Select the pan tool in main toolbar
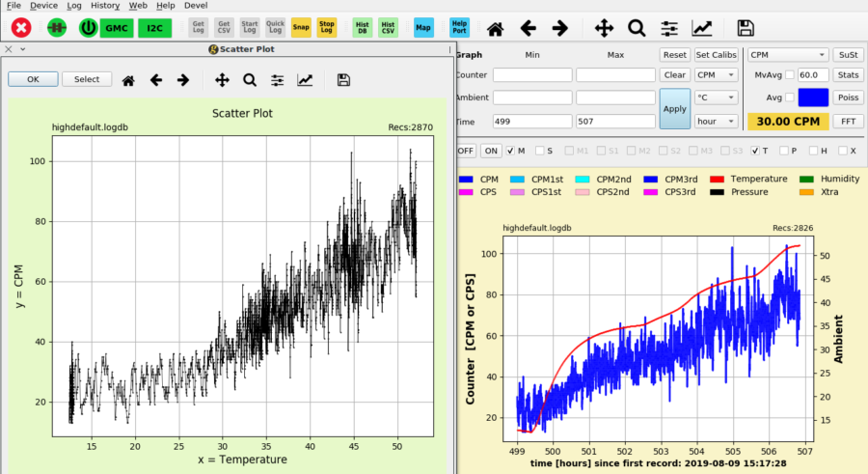The width and height of the screenshot is (868, 474). click(x=604, y=28)
